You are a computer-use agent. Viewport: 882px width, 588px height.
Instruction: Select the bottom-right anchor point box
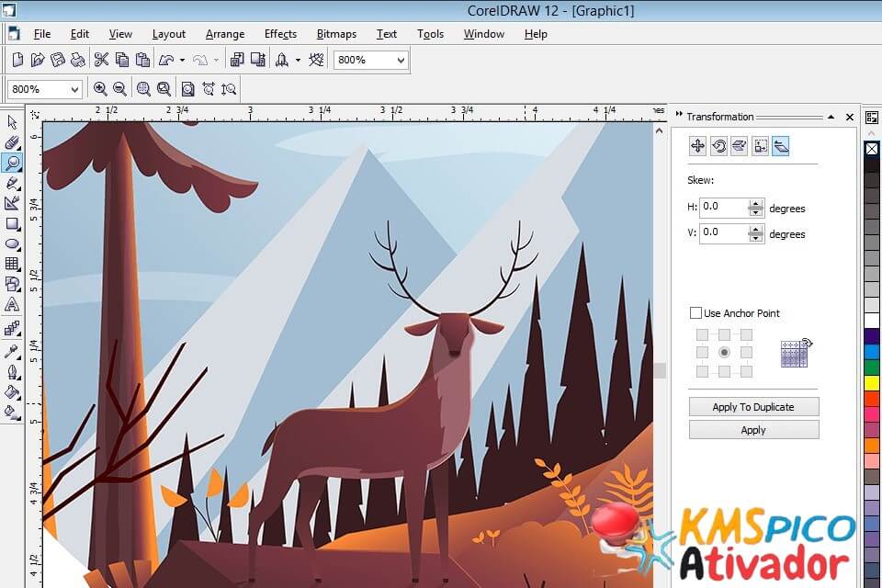tap(746, 371)
